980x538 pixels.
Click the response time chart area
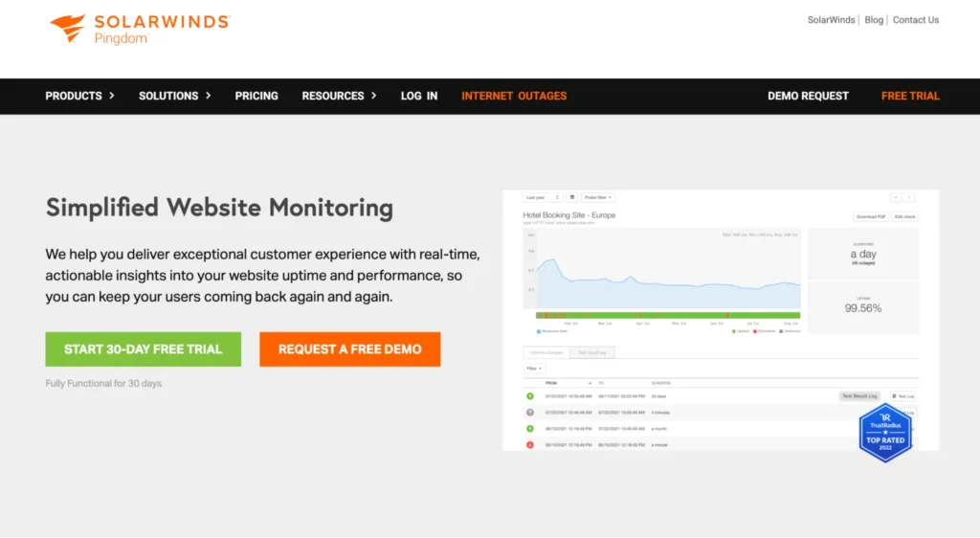pos(662,269)
